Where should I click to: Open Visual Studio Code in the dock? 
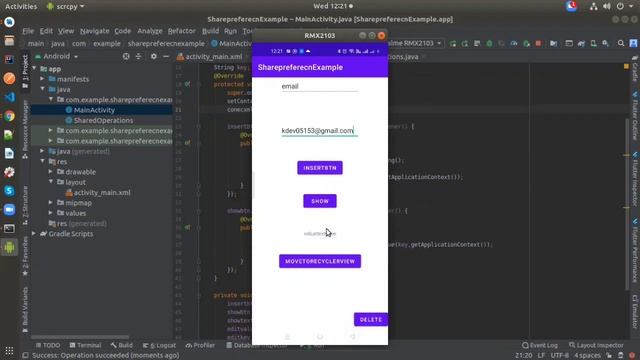[x=9, y=97]
